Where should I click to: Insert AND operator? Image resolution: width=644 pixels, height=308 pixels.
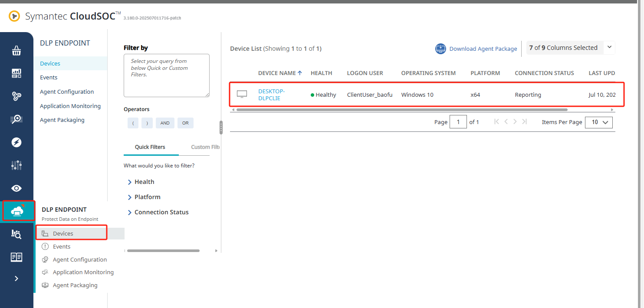pos(165,123)
